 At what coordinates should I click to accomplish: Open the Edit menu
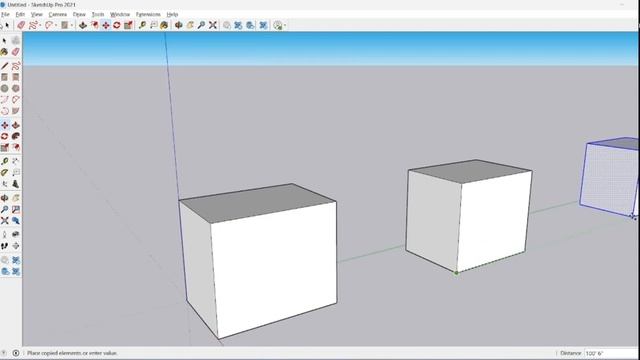[20, 14]
